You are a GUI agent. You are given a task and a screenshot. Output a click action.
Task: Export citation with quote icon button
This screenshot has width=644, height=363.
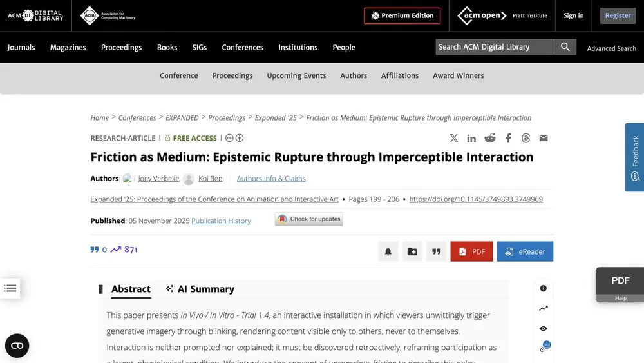pos(436,251)
